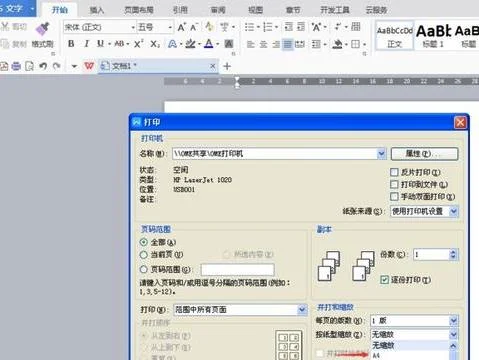Increase font size with the larger A icon
Viewport: 479px width, 360px height.
click(x=181, y=27)
